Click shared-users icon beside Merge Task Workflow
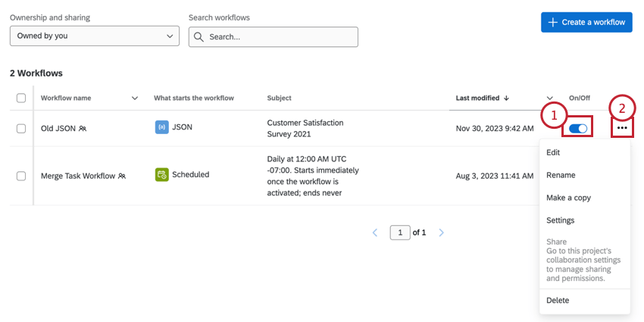 (x=122, y=176)
